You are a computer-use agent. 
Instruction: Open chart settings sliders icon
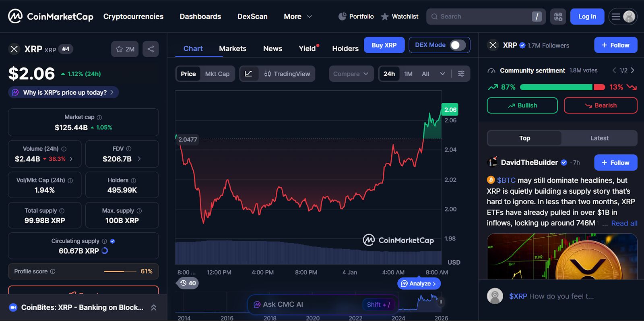click(x=461, y=74)
